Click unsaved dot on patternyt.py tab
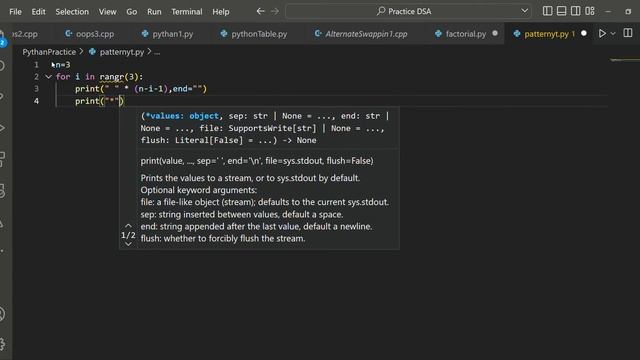 click(584, 33)
